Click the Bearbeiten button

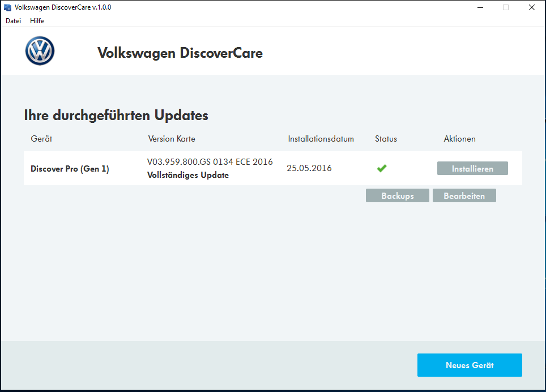pos(464,196)
